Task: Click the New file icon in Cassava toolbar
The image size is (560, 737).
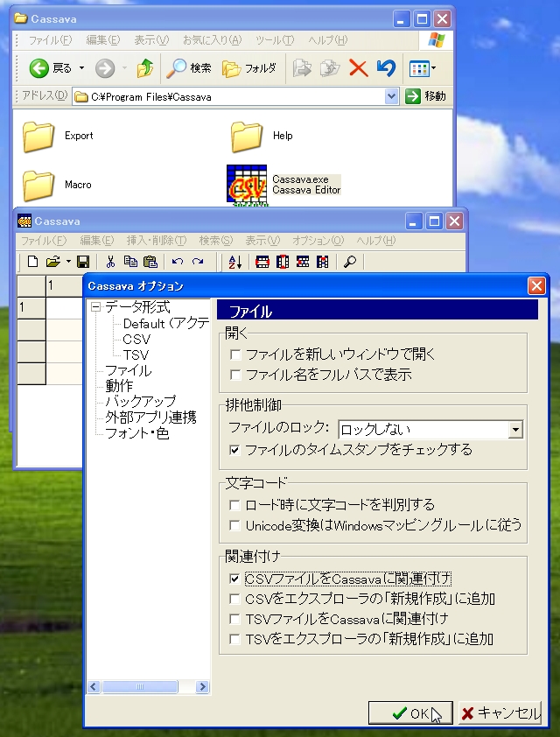Action: [x=33, y=262]
